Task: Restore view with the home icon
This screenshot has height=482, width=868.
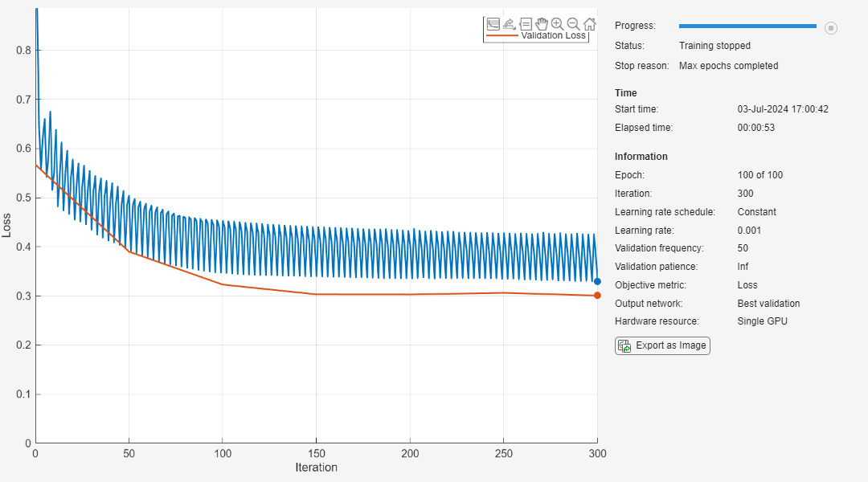Action: [x=589, y=24]
